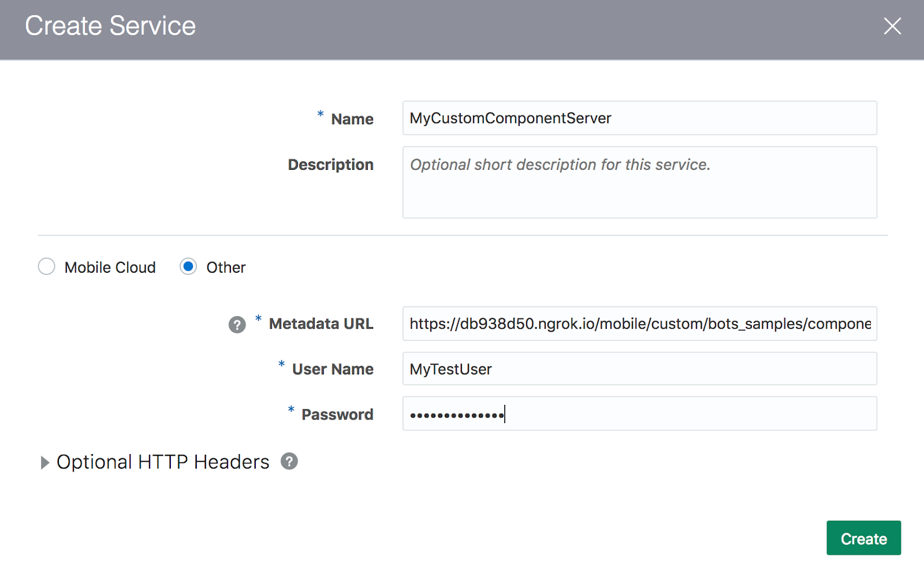Click the disclosure triangle before Optional HTTP Headers
The width and height of the screenshot is (924, 579).
44,462
